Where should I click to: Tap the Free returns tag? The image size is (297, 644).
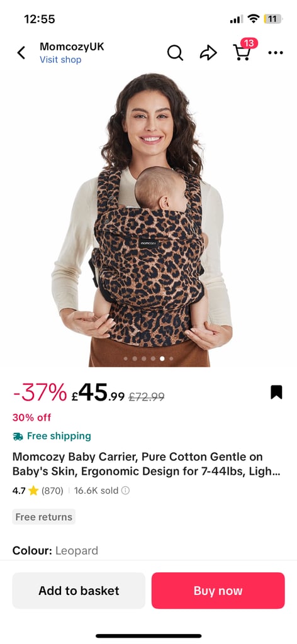coord(44,517)
